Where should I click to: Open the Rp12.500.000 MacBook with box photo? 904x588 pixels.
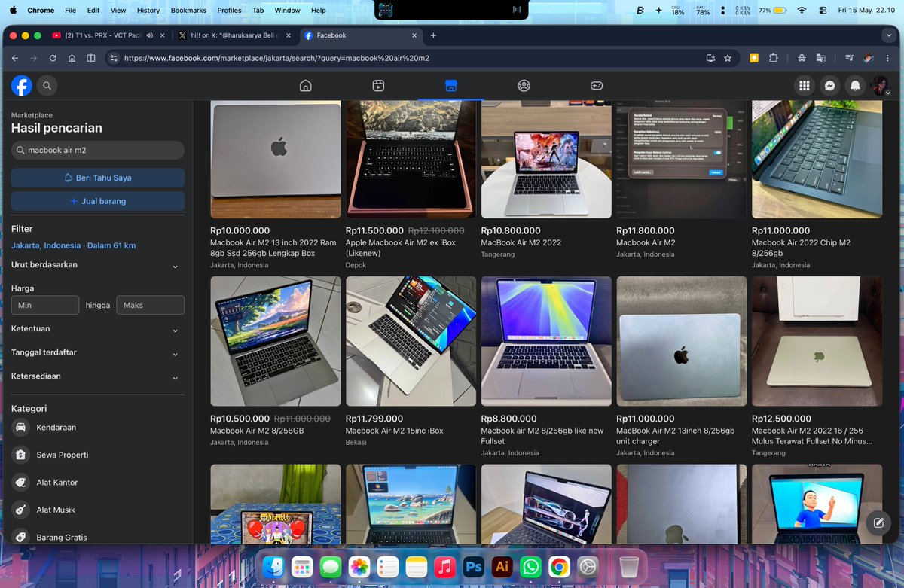pos(817,341)
